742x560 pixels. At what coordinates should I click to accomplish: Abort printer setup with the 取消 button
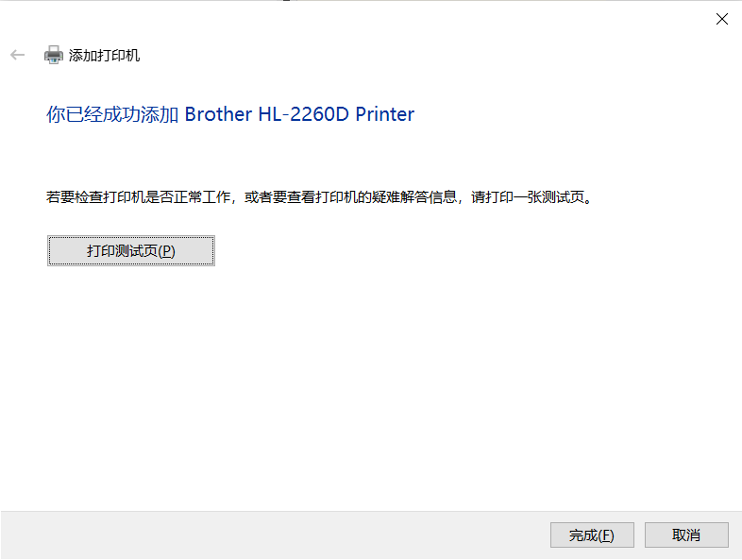pos(686,535)
